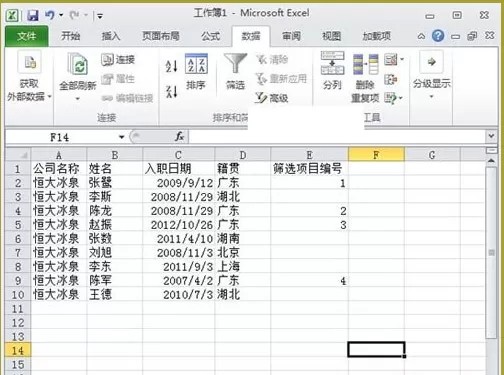Click the 清除 (Clear) filter button
Screen dimensions: 504x375
pos(272,60)
